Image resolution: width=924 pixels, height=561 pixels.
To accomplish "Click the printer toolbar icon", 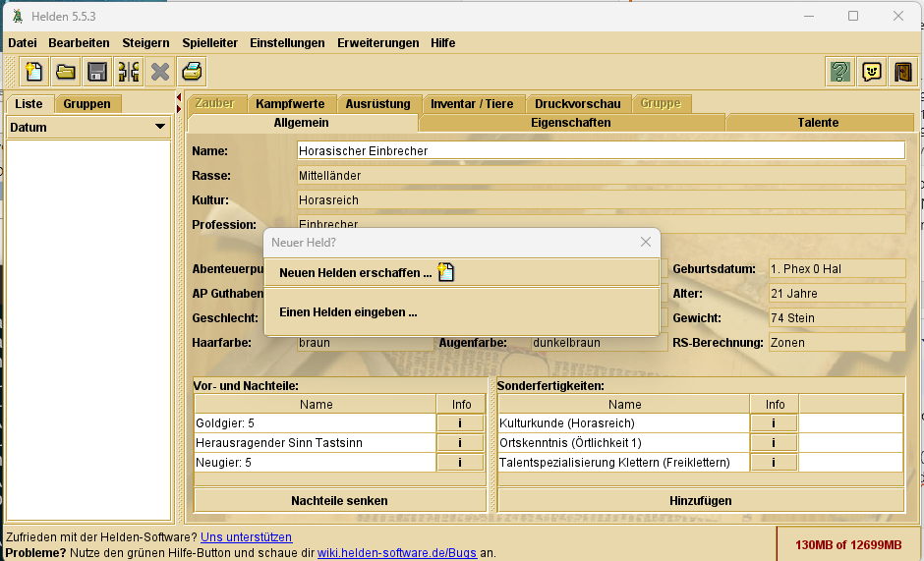I will tap(192, 72).
